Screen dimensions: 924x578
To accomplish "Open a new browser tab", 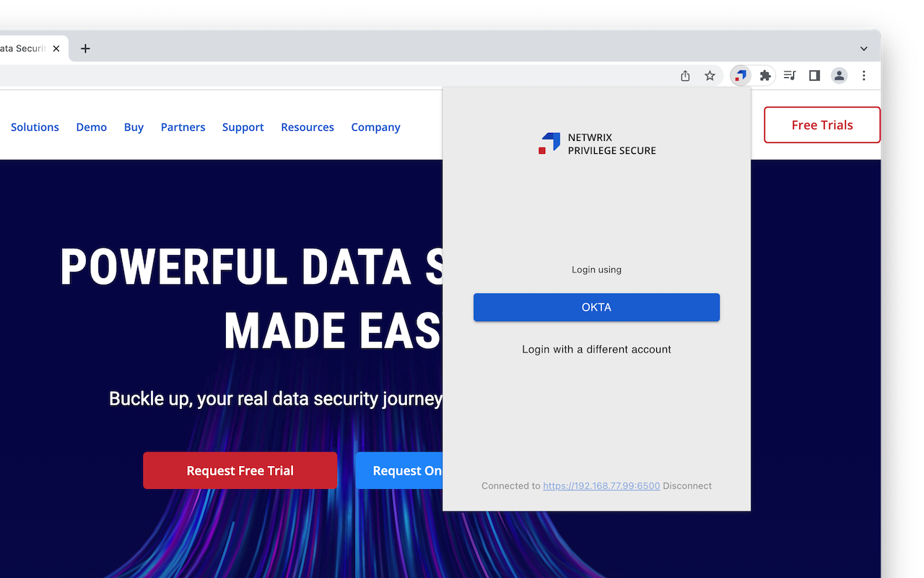I will [x=85, y=48].
